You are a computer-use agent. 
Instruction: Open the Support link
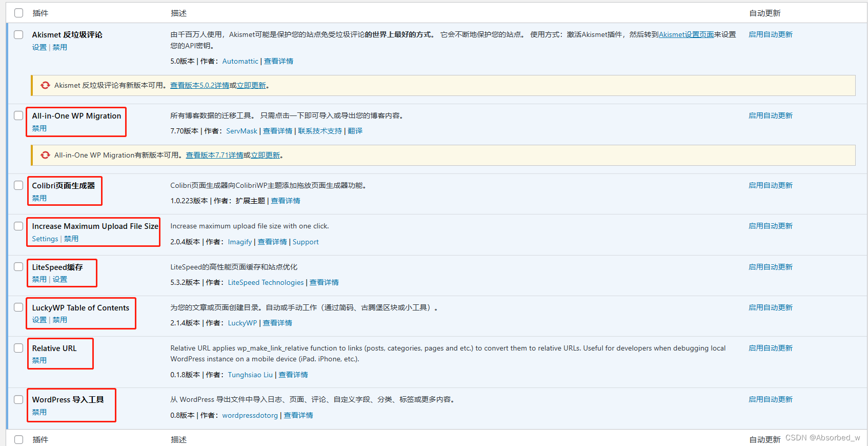click(x=306, y=242)
